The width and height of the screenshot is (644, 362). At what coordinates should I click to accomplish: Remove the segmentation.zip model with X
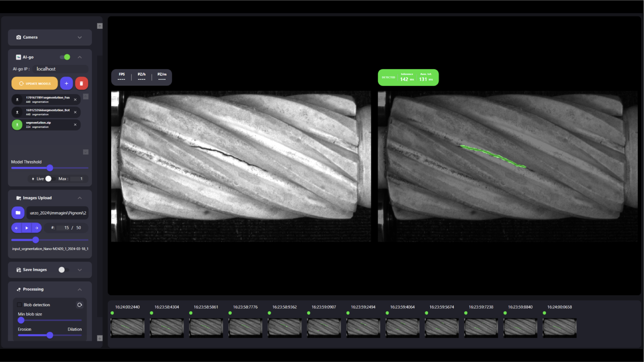[75, 125]
